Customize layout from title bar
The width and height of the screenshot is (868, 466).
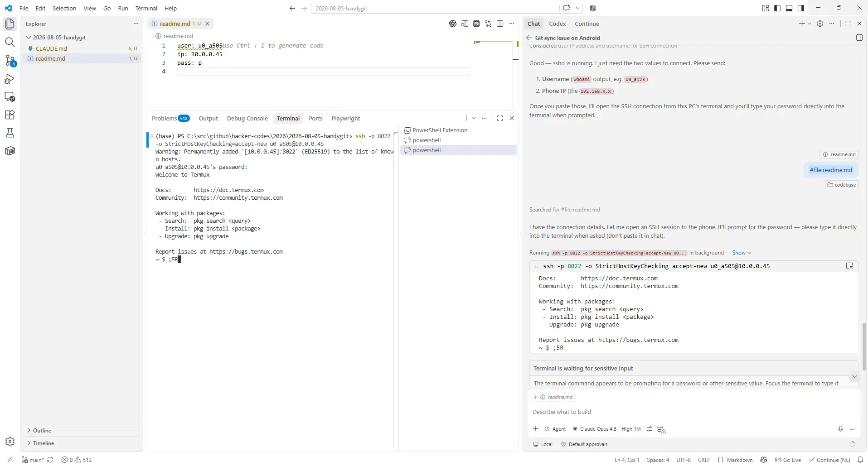click(x=766, y=8)
